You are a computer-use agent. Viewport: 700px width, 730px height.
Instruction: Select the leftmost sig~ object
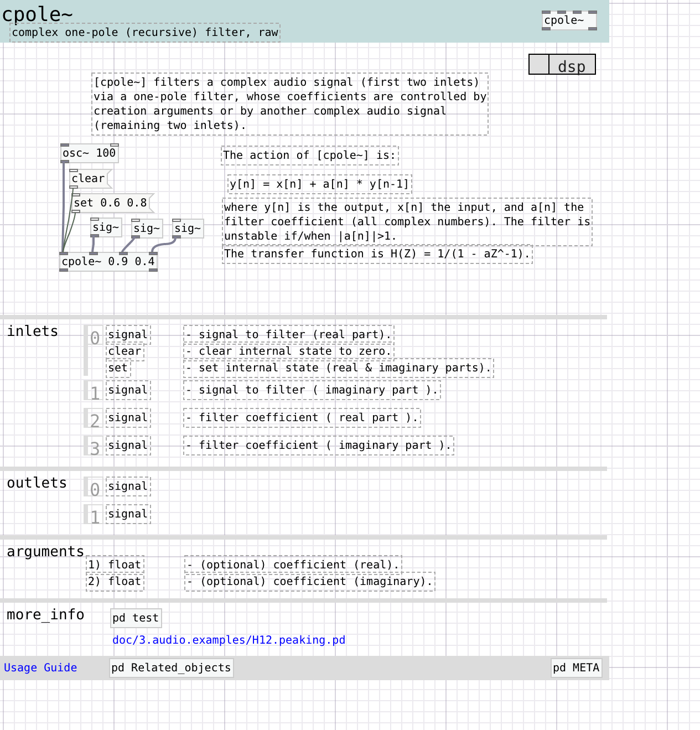(x=106, y=227)
